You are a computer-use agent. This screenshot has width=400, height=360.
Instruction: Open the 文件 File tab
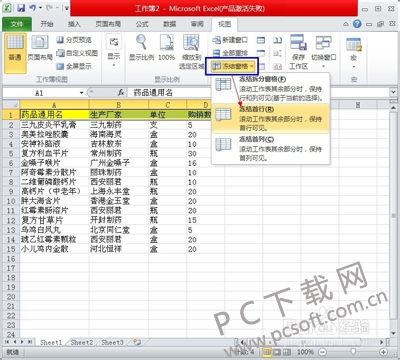click(17, 24)
